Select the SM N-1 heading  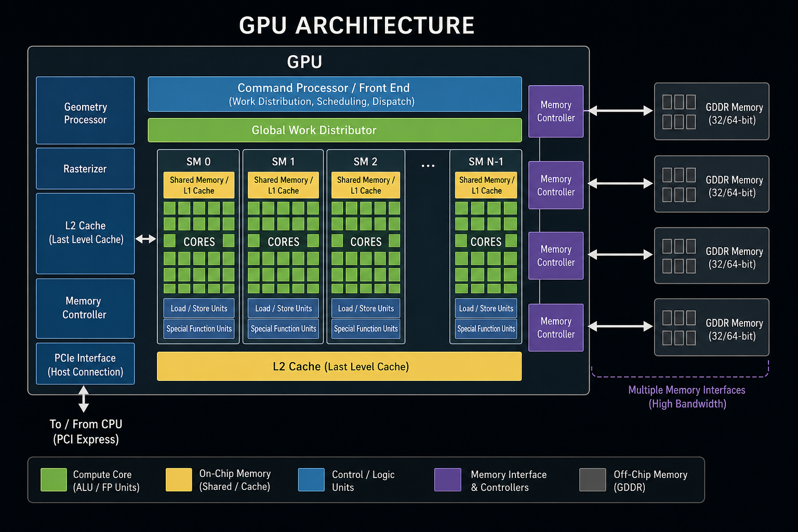[x=486, y=162]
